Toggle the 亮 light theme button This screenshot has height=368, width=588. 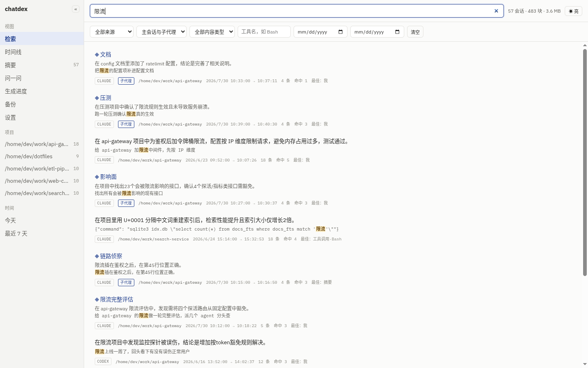click(x=573, y=11)
